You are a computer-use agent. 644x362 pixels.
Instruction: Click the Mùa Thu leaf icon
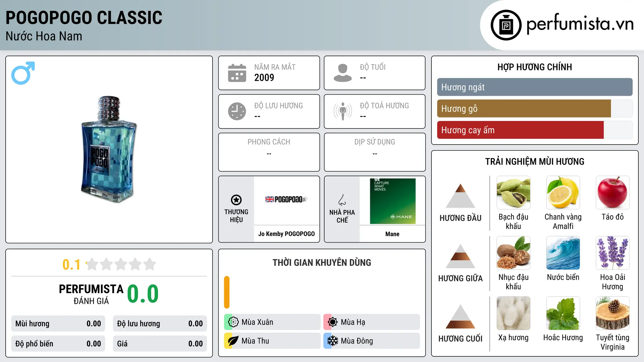[233, 341]
